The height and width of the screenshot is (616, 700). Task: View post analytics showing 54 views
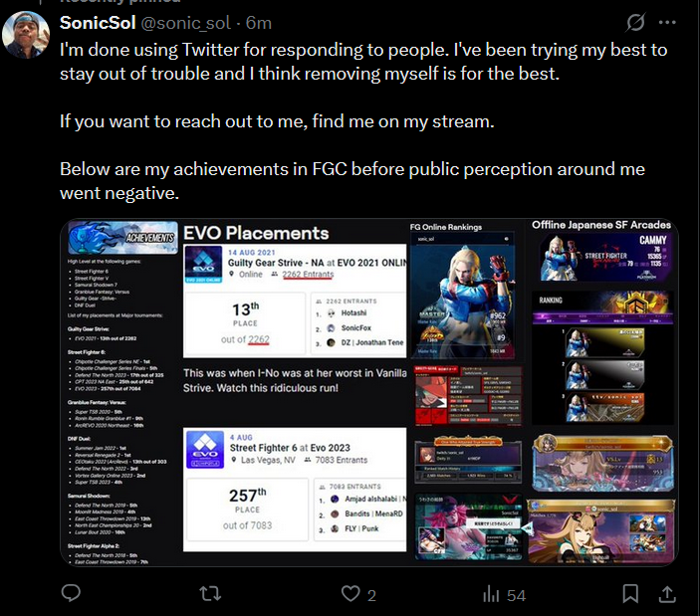(x=504, y=594)
